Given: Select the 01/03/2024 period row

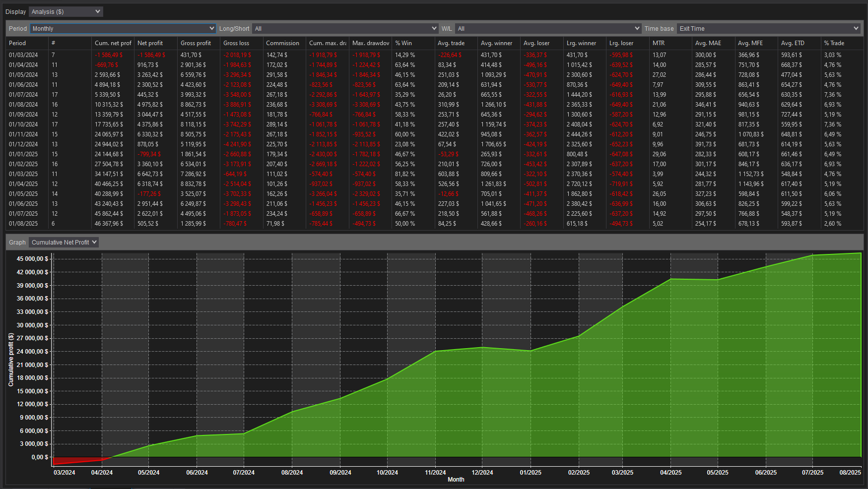Looking at the screenshot, I should pyautogui.click(x=434, y=55).
